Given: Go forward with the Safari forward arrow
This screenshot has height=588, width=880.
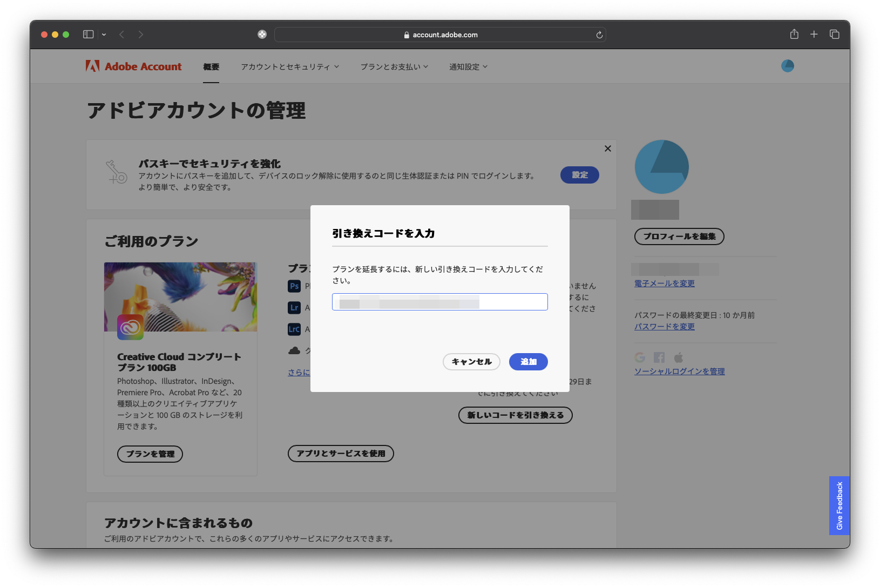Looking at the screenshot, I should click(141, 35).
